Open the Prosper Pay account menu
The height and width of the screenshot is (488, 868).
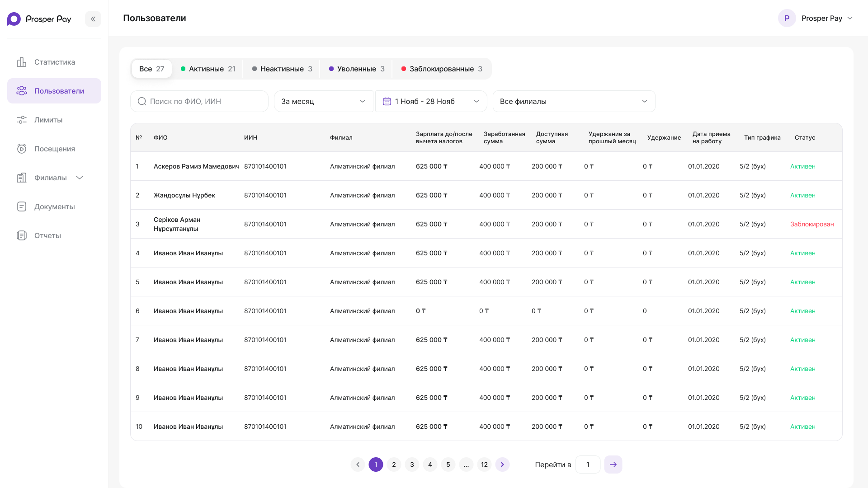coord(815,18)
